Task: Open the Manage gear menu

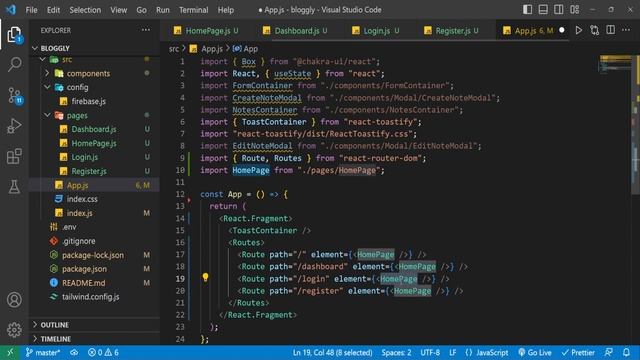Action: [14, 329]
